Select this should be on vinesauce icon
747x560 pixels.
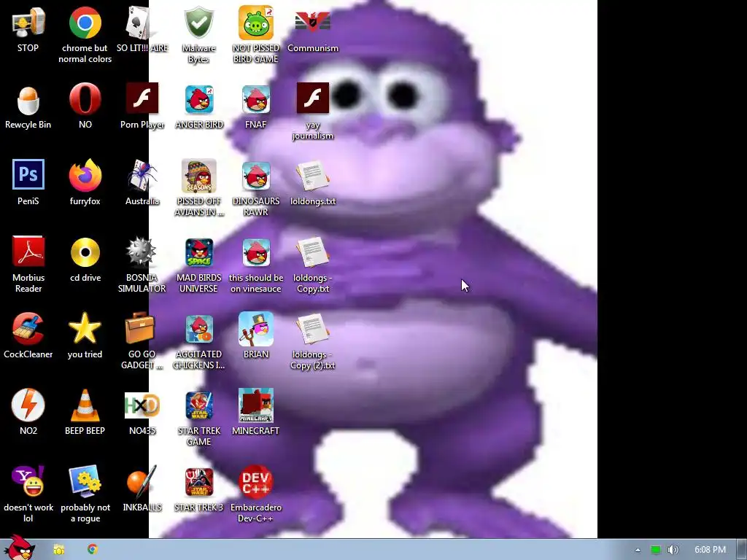pos(256,252)
